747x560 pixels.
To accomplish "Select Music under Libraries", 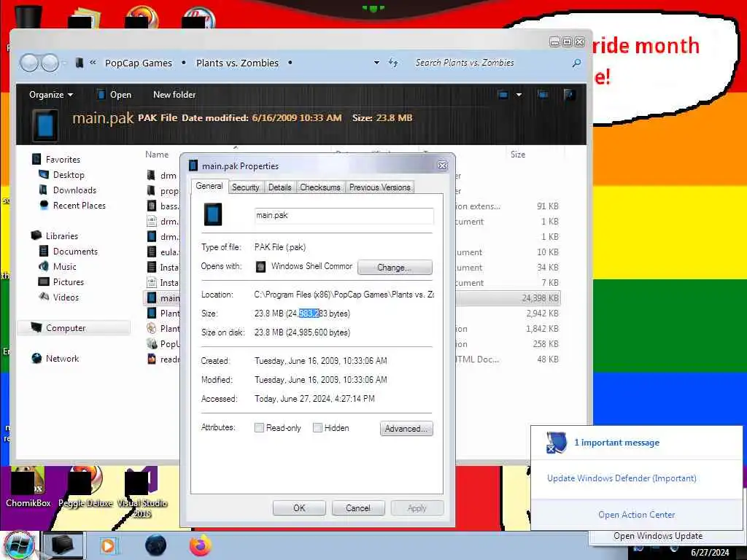I will click(65, 266).
